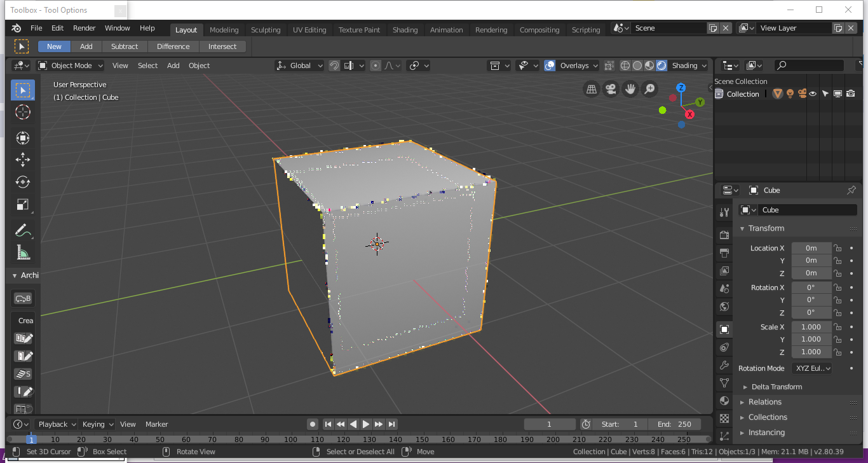Viewport: 868px width, 463px height.
Task: Open the Render properties tab
Action: (x=724, y=235)
